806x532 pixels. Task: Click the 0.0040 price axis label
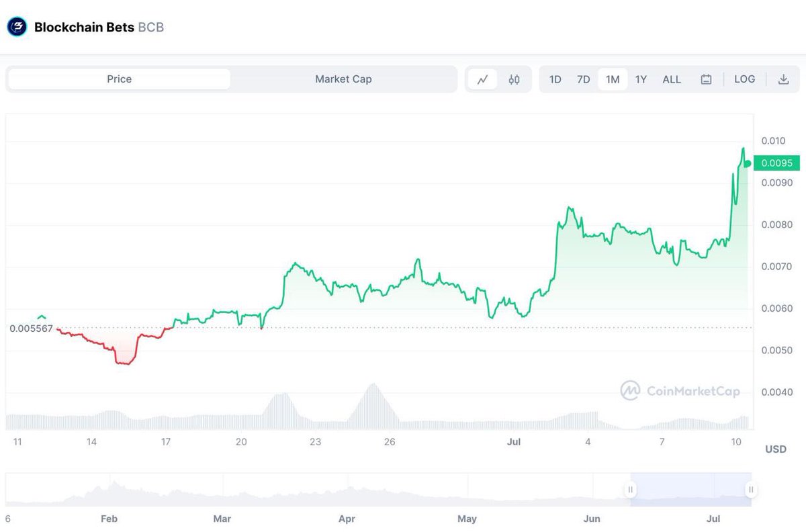(777, 392)
